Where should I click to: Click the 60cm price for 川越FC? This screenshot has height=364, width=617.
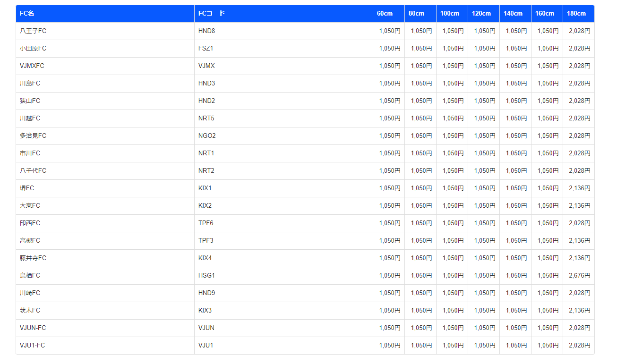click(389, 119)
